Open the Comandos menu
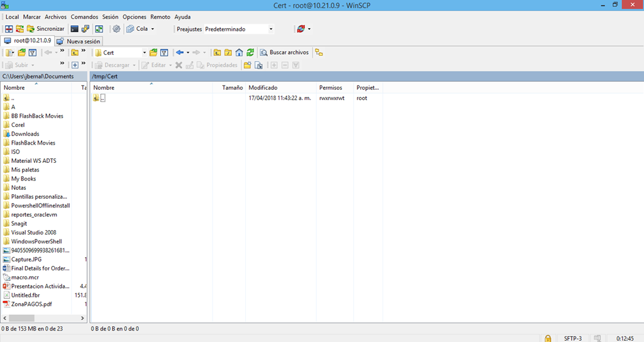This screenshot has width=644, height=342. (x=84, y=17)
